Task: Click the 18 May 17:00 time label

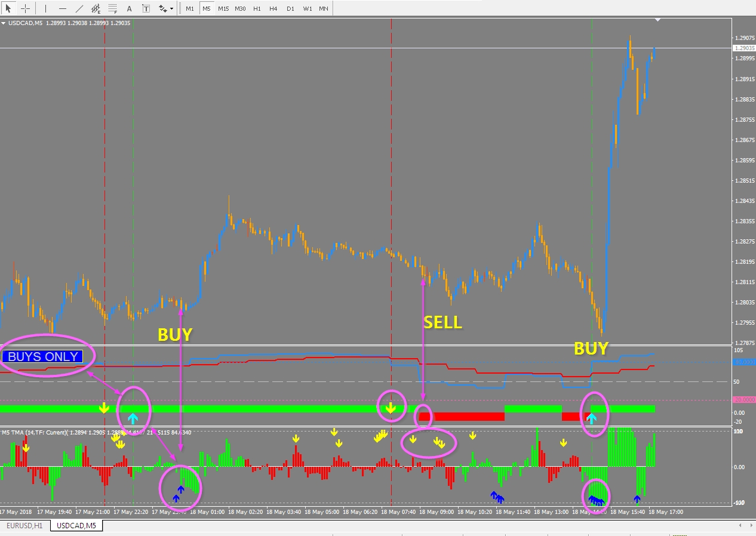Action: click(x=666, y=512)
